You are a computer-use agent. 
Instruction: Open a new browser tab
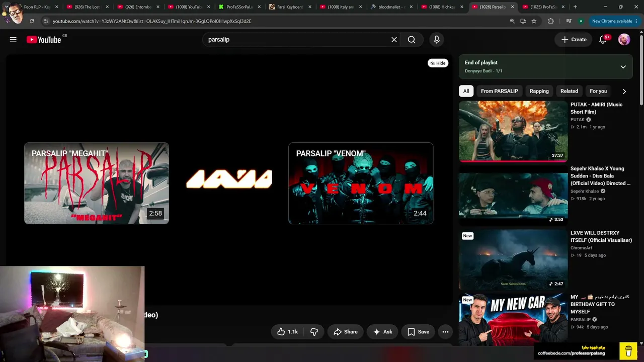575,7
